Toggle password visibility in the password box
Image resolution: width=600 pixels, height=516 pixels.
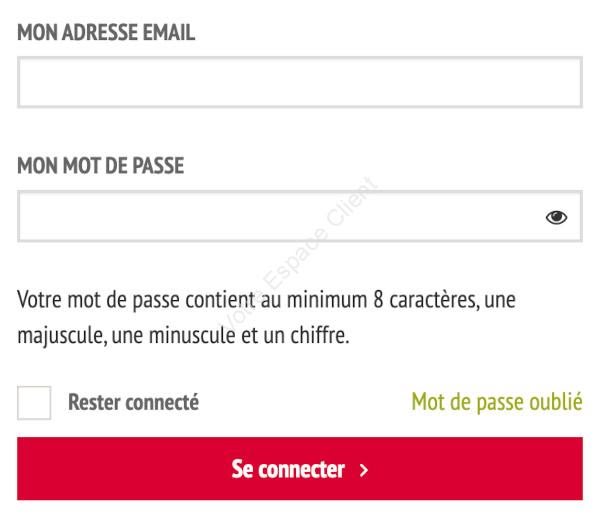tap(556, 217)
